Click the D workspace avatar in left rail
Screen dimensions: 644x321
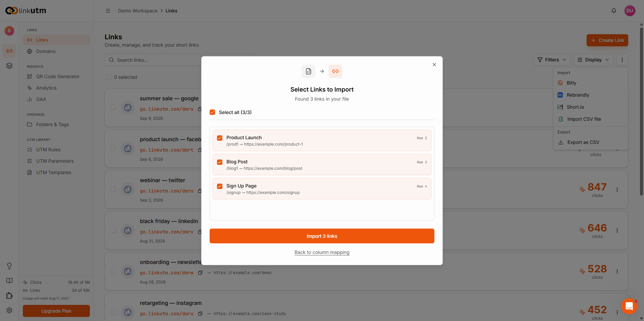(x=9, y=31)
